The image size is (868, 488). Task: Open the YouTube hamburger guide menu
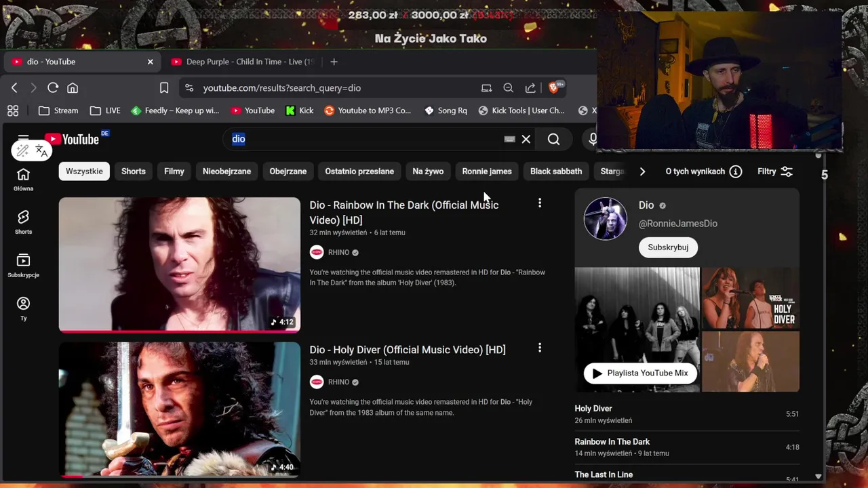point(23,139)
